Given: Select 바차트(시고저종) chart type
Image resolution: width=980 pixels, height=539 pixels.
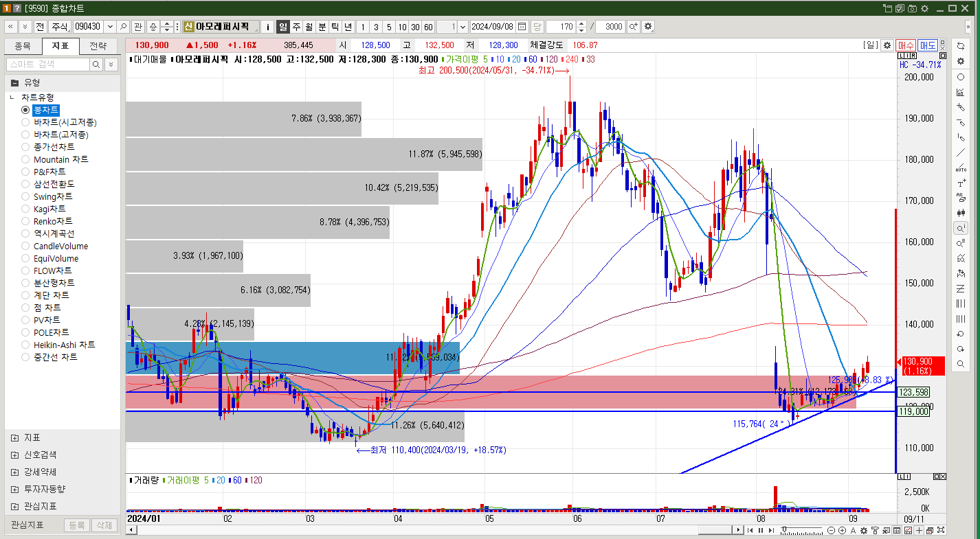Looking at the screenshot, I should pyautogui.click(x=26, y=122).
